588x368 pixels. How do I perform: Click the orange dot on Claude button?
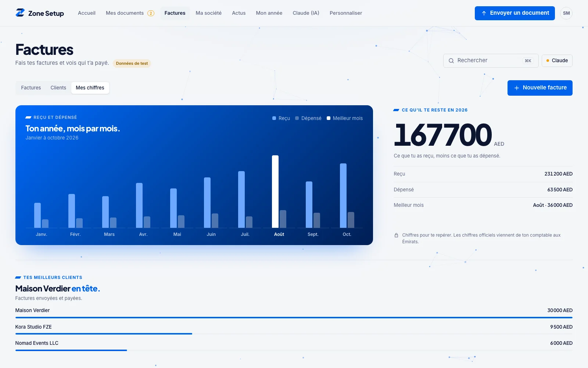pyautogui.click(x=548, y=61)
